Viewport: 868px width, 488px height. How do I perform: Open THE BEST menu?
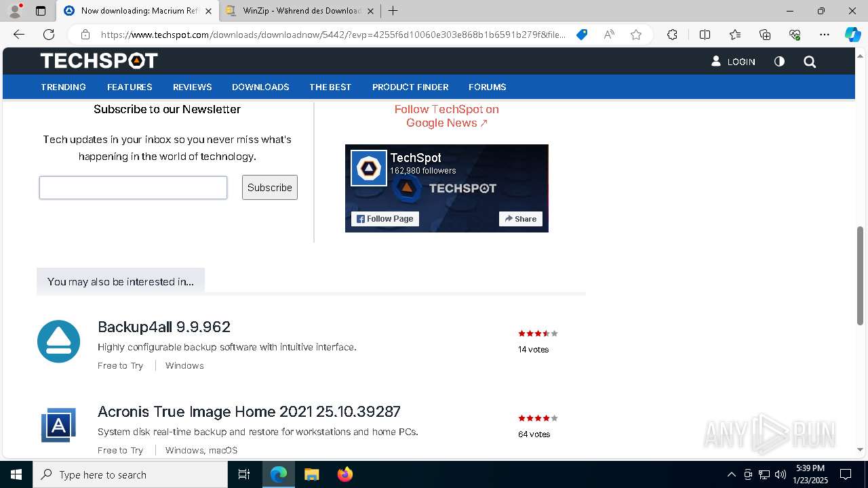click(x=330, y=87)
